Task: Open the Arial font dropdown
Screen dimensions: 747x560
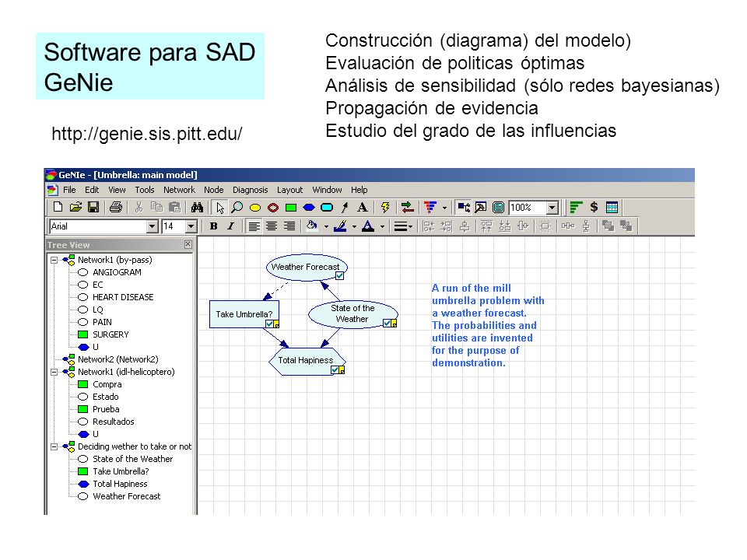Action: coord(152,226)
